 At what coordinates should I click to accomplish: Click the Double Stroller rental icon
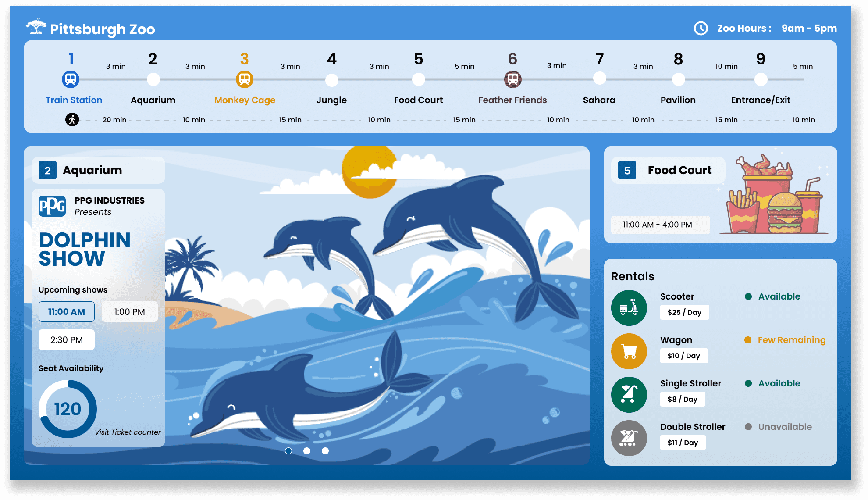(x=629, y=438)
